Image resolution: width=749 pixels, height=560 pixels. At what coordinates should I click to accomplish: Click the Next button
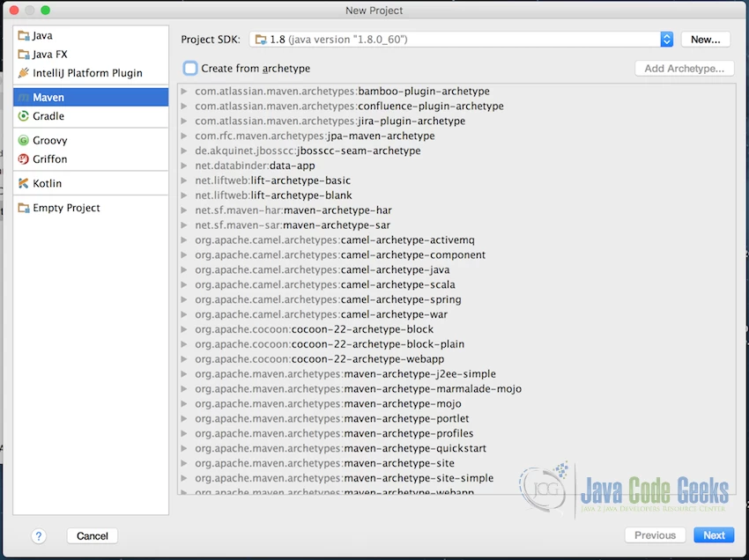pyautogui.click(x=714, y=535)
